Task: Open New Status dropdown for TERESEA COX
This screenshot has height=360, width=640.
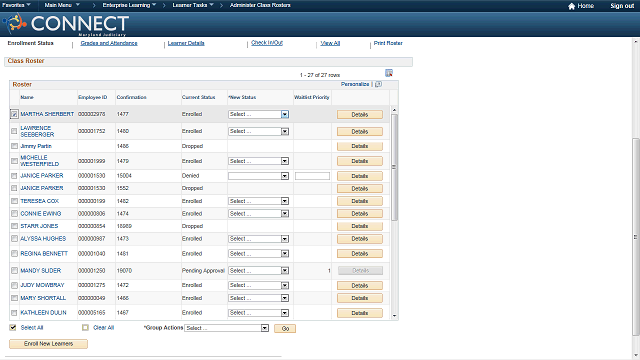Action: [258, 201]
